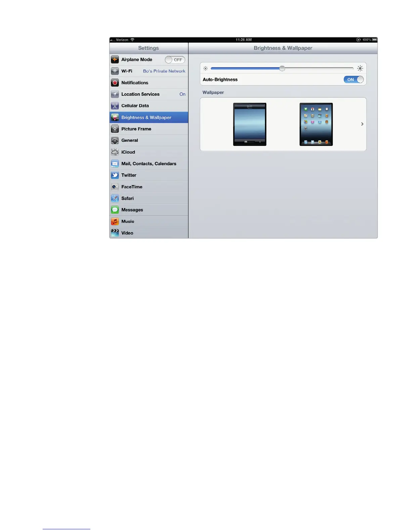Tap the Video clapperboard icon
411x532 pixels.
(115, 233)
